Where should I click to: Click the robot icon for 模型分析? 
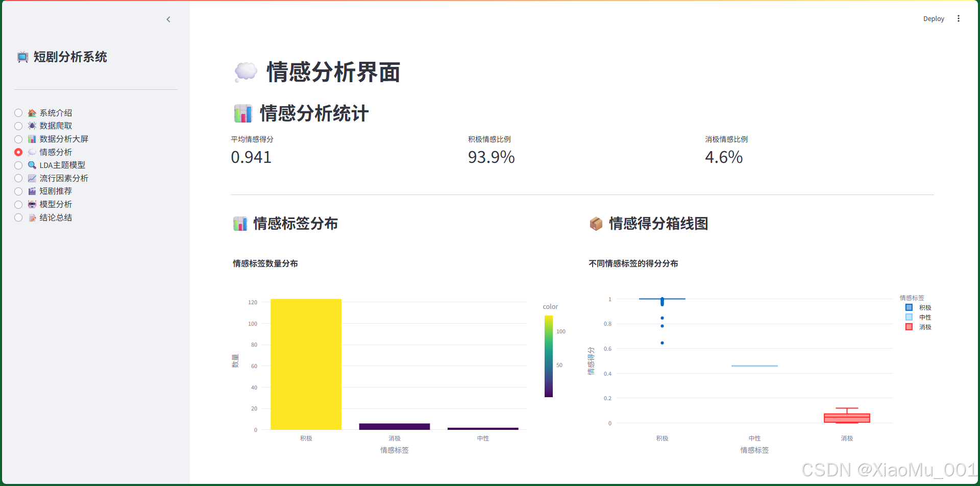(32, 204)
